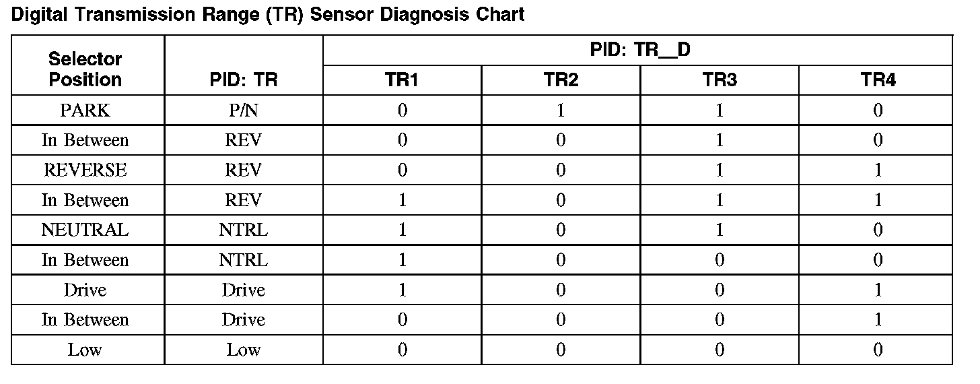Click the PID: TR column header
This screenshot has height=384, width=980.
[243, 80]
